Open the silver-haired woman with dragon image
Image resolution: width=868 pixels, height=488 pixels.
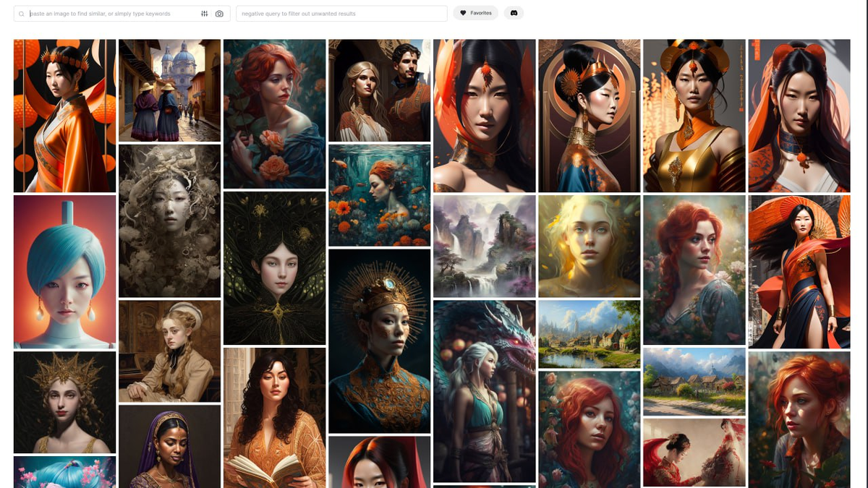click(x=485, y=392)
